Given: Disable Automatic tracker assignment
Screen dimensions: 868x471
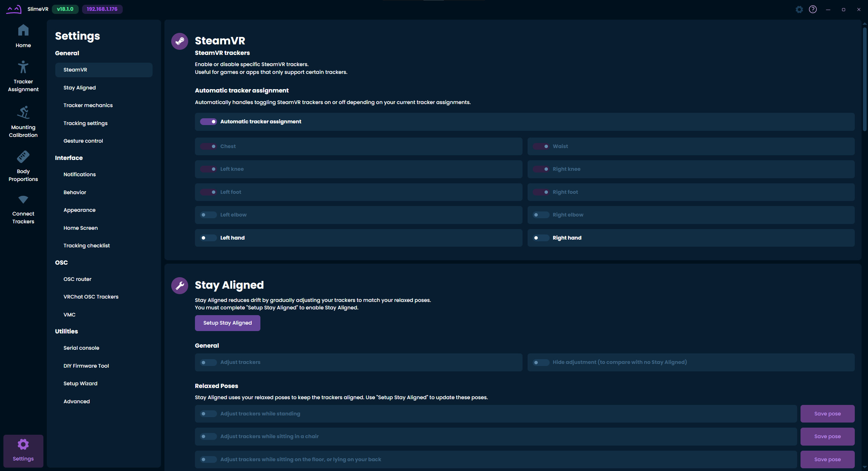Looking at the screenshot, I should tap(209, 121).
